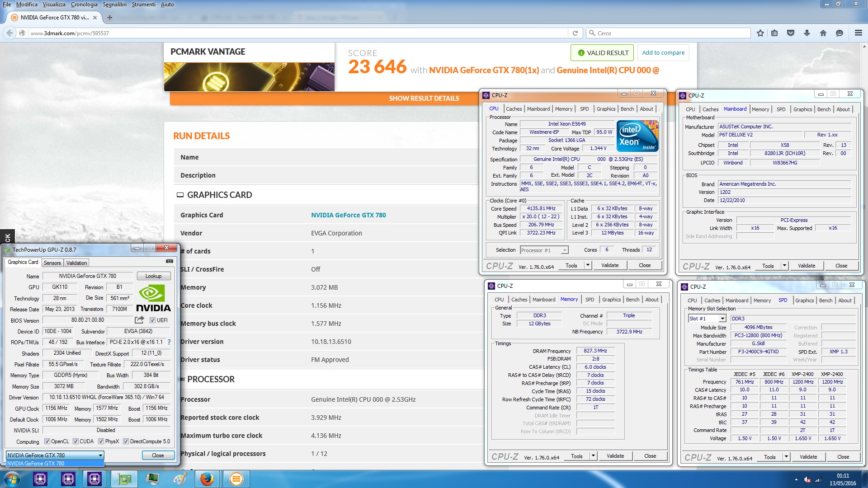Click the GPU-Z BIOS share icon

tap(139, 320)
